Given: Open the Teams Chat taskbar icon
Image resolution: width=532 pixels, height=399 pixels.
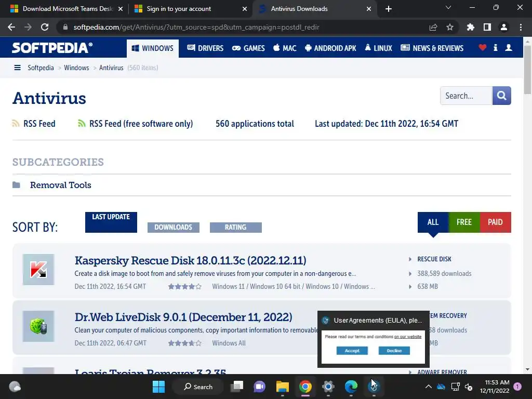Looking at the screenshot, I should [260, 387].
